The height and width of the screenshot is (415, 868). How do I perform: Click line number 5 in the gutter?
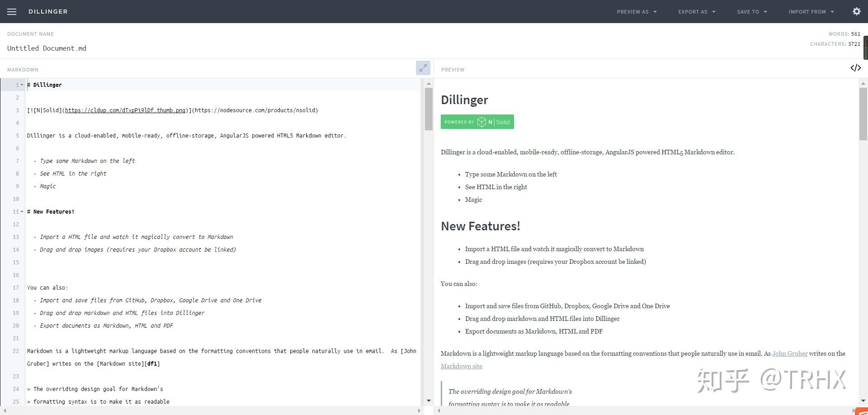(18, 136)
